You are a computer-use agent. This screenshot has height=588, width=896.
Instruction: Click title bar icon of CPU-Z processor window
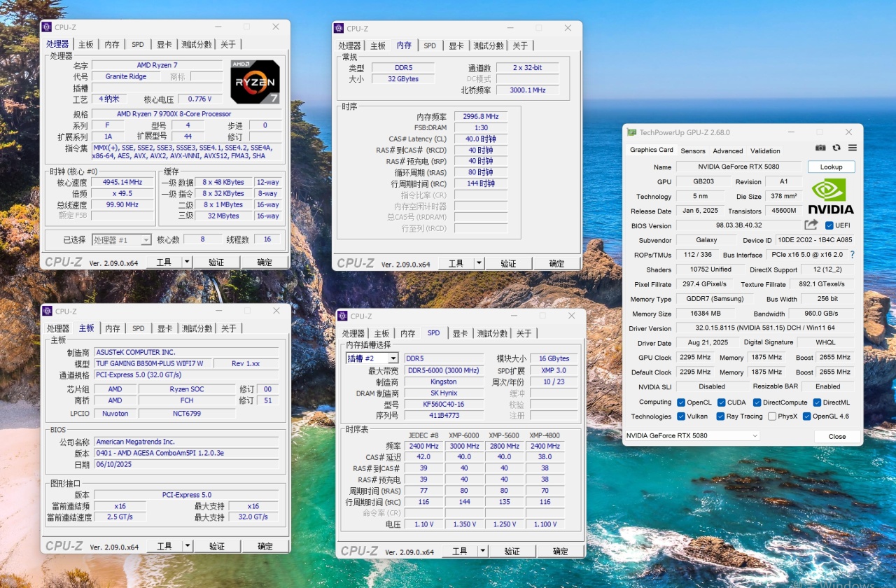[47, 27]
